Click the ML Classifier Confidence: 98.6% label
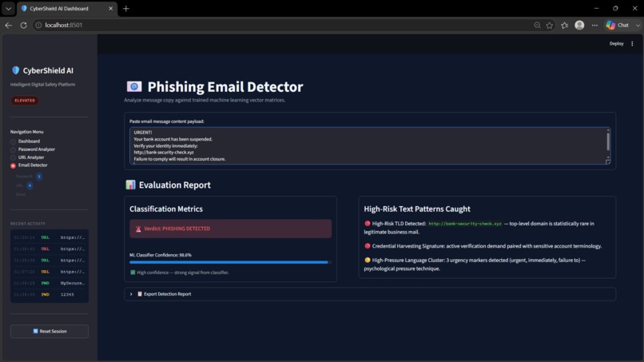The image size is (644, 362). click(161, 255)
